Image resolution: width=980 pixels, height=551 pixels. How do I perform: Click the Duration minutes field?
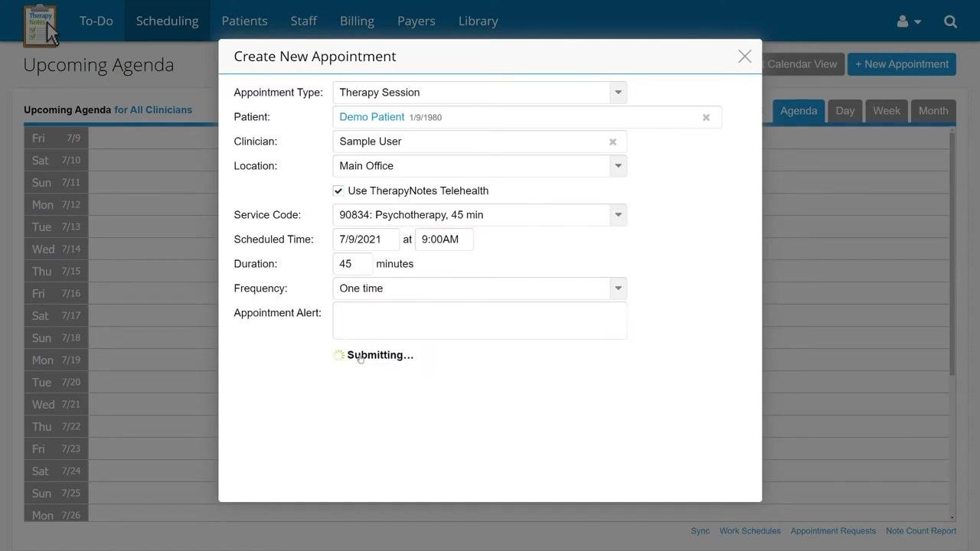click(x=352, y=264)
